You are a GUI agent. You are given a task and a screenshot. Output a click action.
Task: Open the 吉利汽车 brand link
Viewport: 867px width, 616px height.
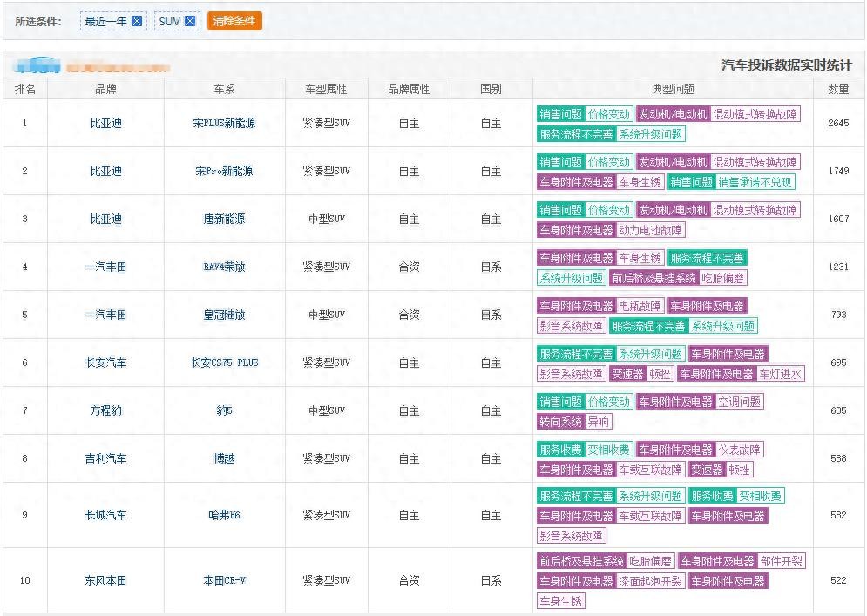(105, 459)
